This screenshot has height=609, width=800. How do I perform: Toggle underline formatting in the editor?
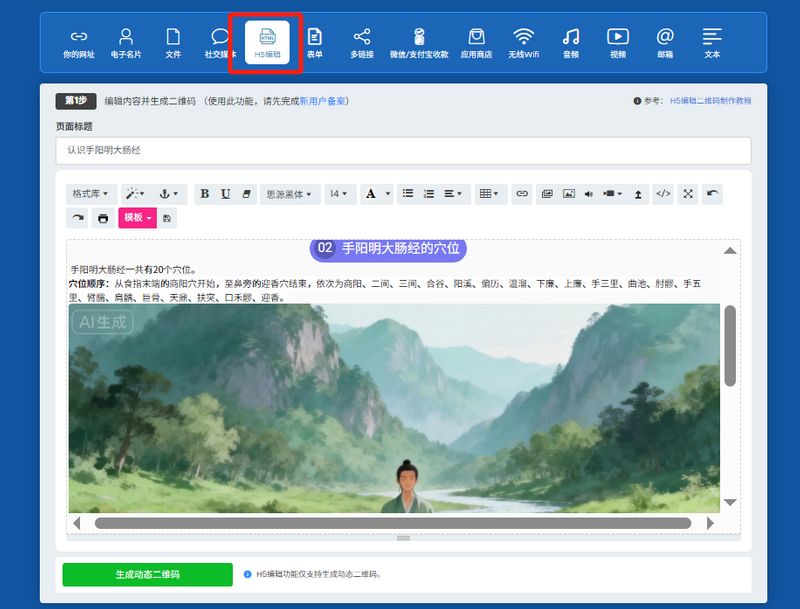coord(226,194)
